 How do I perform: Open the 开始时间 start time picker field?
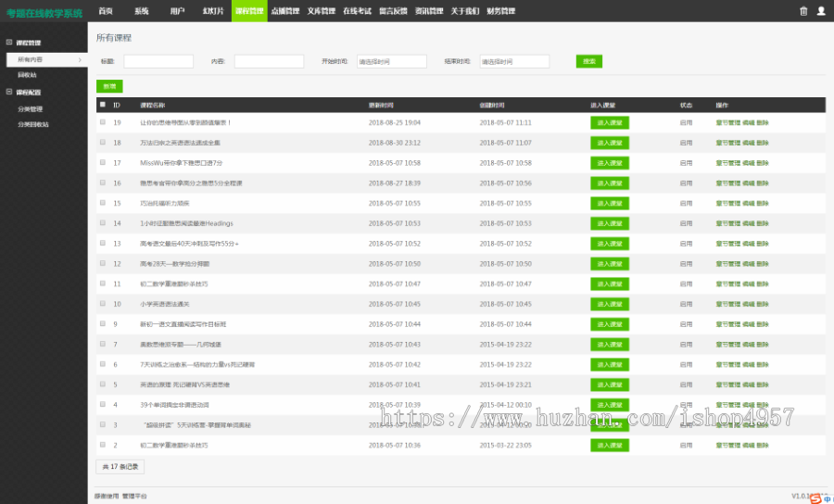click(391, 61)
